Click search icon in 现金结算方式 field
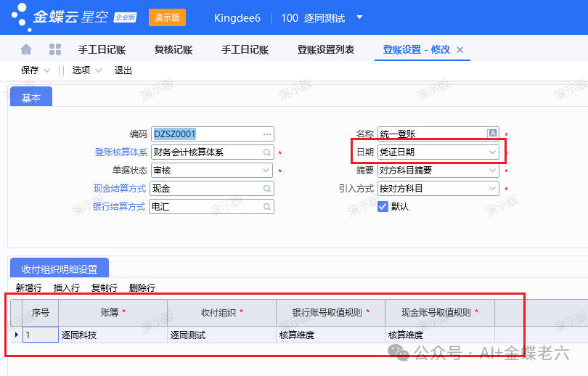The height and width of the screenshot is (376, 588). 267,189
